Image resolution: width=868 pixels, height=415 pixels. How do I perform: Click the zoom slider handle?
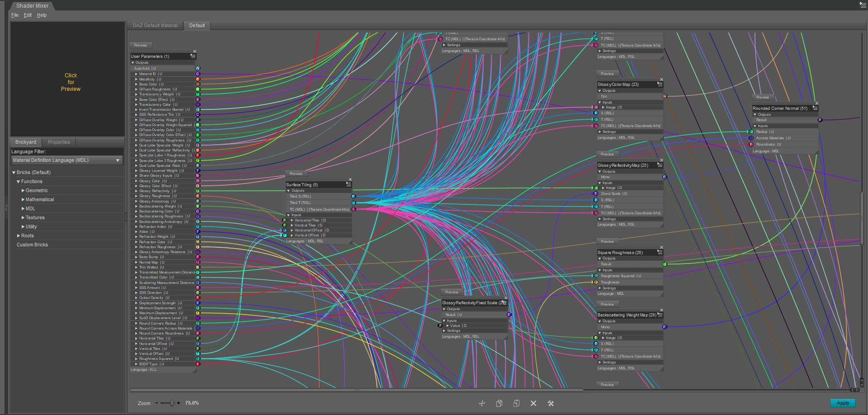point(172,403)
